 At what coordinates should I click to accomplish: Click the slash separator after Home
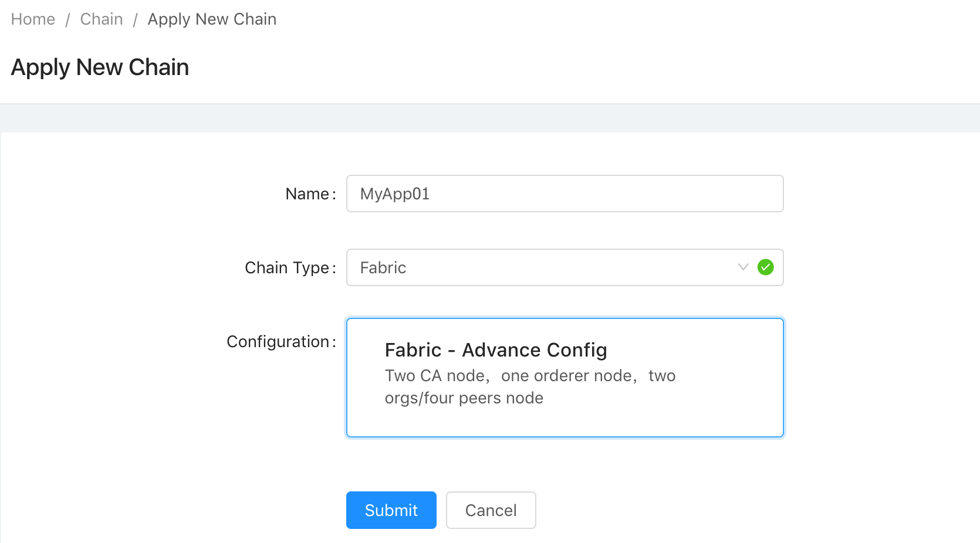coord(67,20)
